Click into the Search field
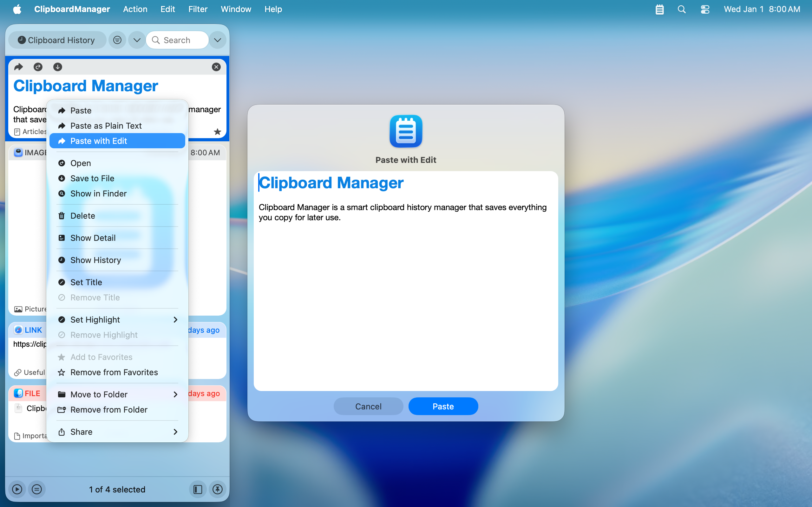Image resolution: width=812 pixels, height=507 pixels. coord(181,40)
